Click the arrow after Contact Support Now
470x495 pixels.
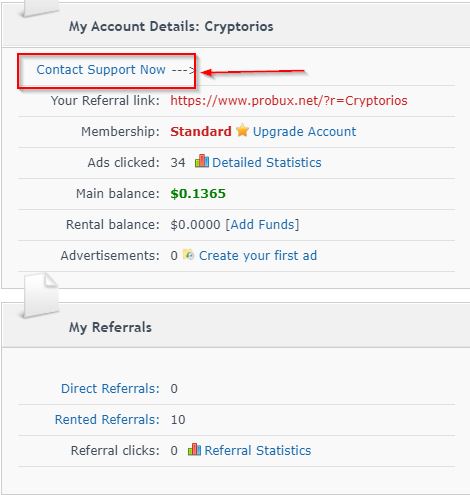tap(183, 70)
